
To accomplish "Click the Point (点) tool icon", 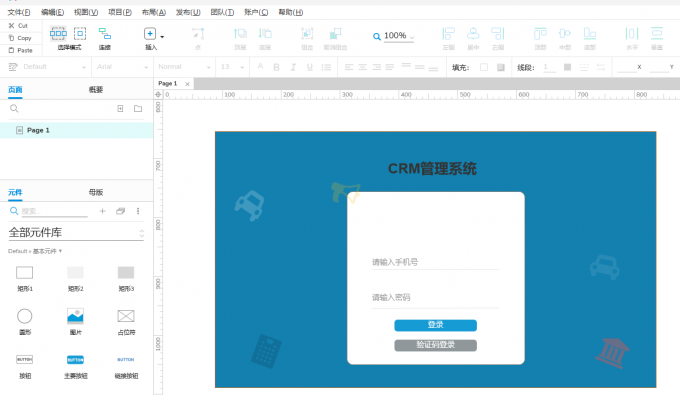I will 198,33.
